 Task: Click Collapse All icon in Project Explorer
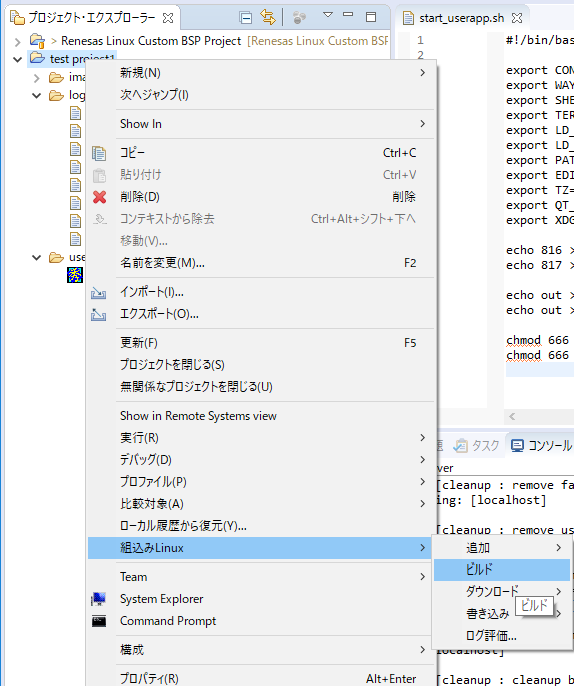coord(246,18)
